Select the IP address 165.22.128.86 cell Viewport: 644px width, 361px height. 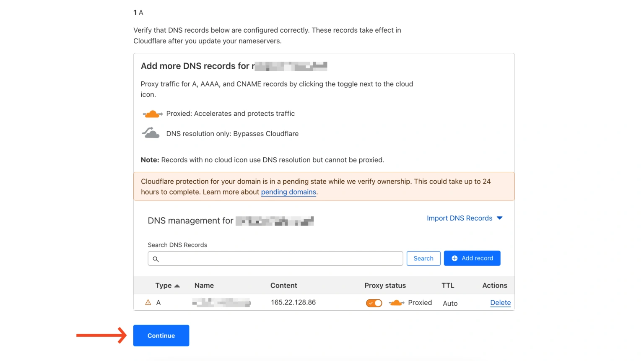coord(293,302)
